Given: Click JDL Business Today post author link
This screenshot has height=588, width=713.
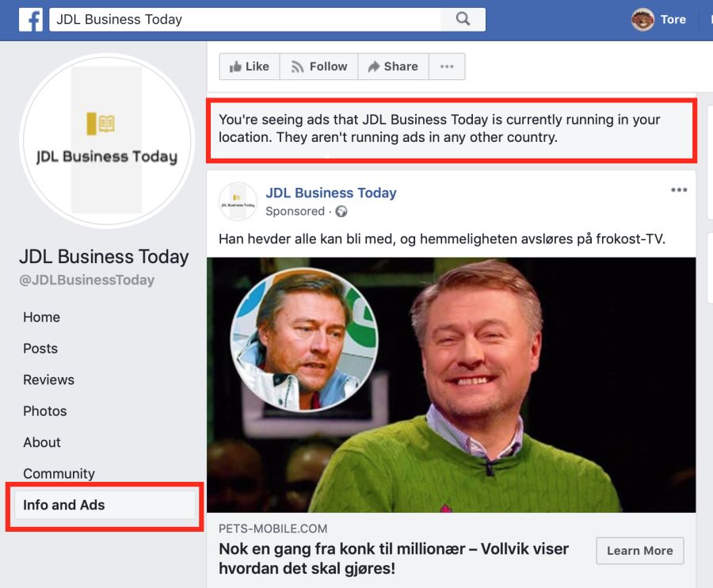Looking at the screenshot, I should pos(331,193).
